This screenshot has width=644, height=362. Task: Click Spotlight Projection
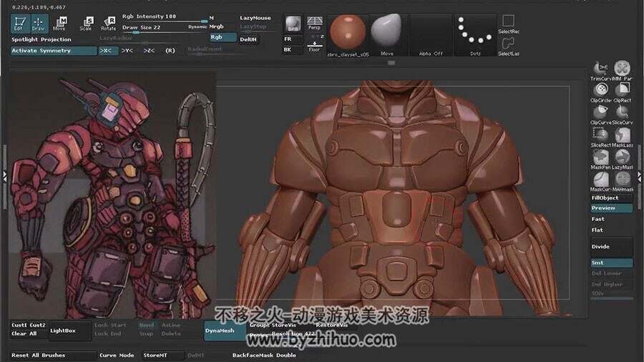42,39
